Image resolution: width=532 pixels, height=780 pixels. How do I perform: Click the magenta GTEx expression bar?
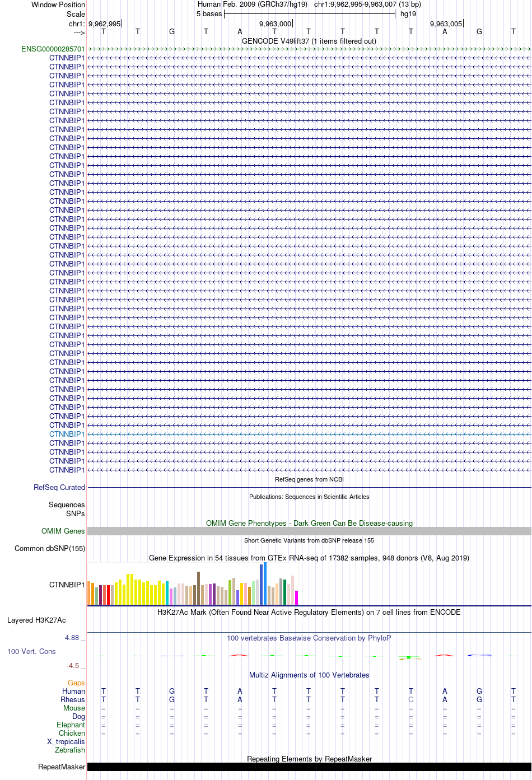297,597
